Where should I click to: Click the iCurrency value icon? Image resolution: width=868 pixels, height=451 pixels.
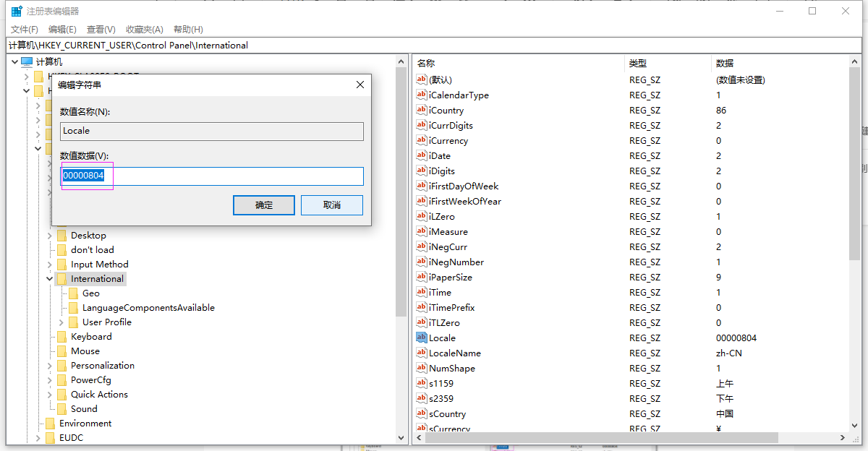pos(422,140)
